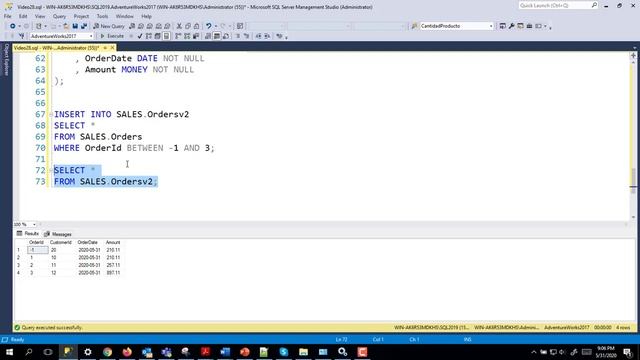The height and width of the screenshot is (360, 640).
Task: Open the Tools menu
Action: coord(102,16)
